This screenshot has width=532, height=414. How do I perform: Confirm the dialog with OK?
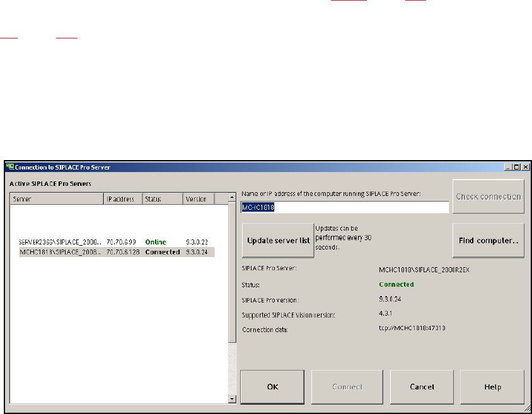[272, 387]
